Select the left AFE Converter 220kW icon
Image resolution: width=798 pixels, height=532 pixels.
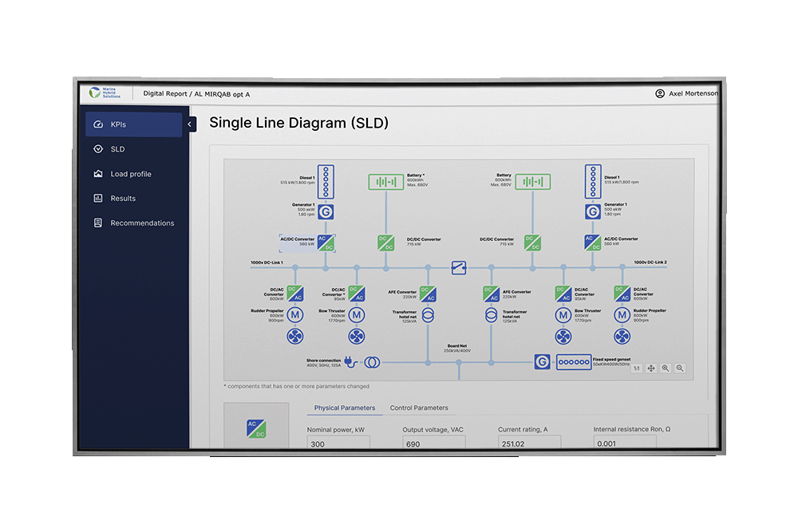(428, 294)
